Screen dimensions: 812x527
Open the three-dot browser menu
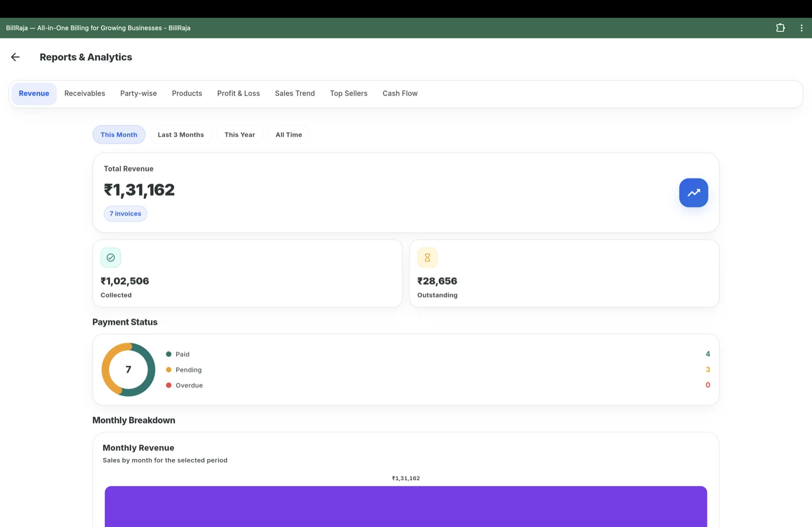[x=801, y=28]
